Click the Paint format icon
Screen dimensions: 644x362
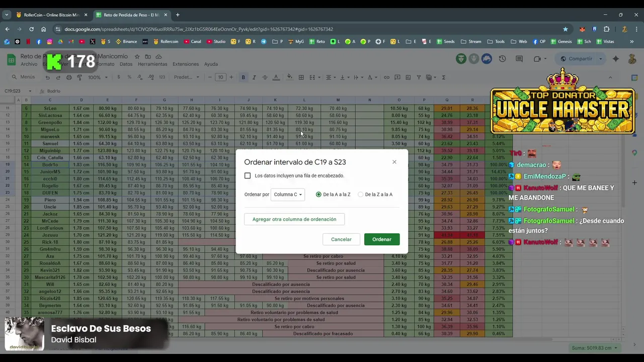79,77
